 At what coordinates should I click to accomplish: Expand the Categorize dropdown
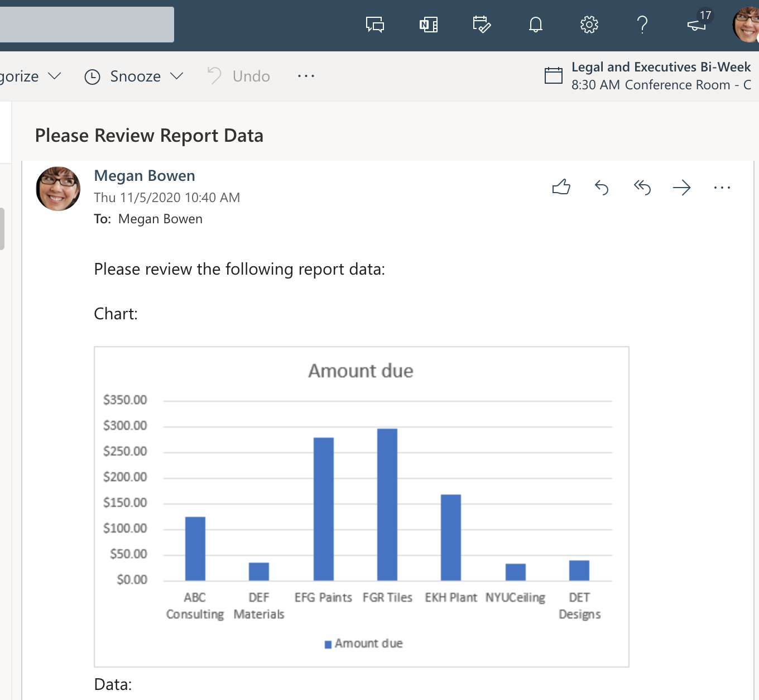click(54, 76)
